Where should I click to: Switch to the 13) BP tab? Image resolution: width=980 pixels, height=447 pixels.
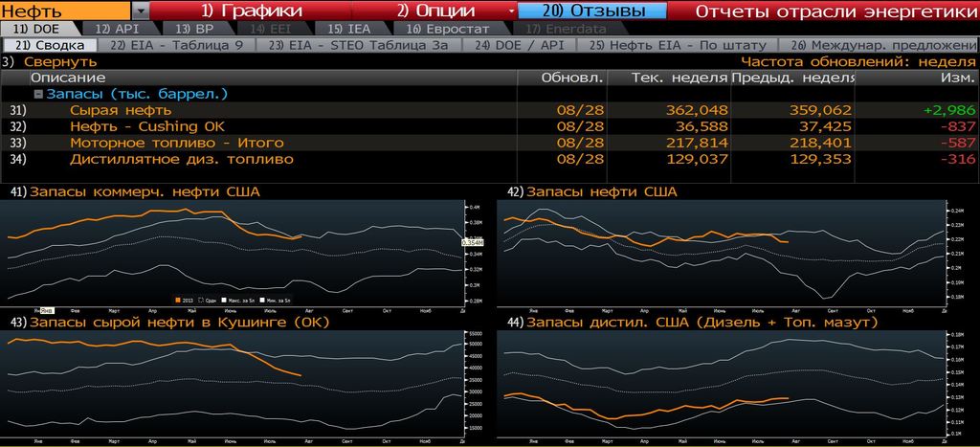199,28
